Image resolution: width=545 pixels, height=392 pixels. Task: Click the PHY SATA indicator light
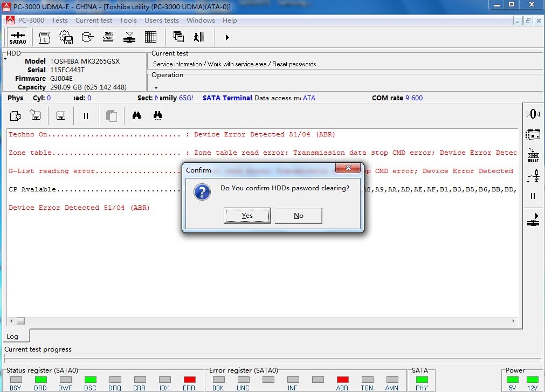[422, 380]
